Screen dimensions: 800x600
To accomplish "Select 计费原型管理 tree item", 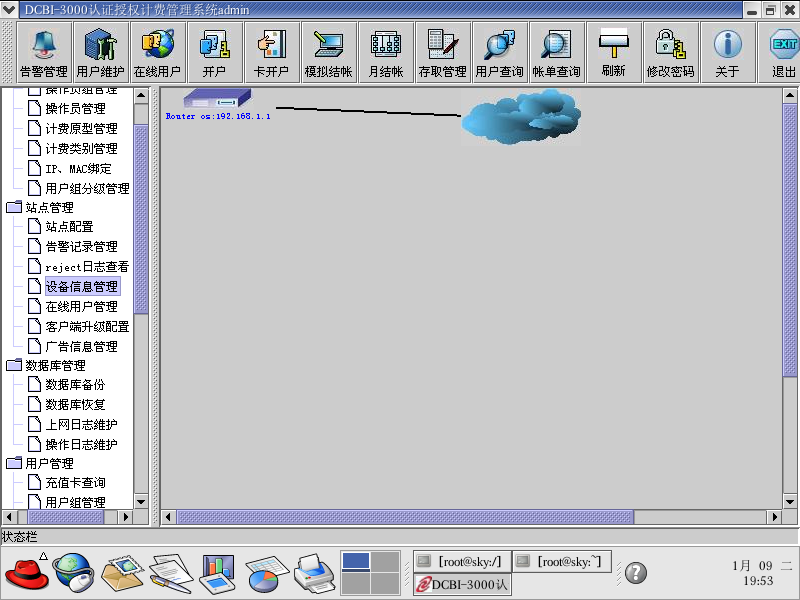I will pyautogui.click(x=81, y=128).
